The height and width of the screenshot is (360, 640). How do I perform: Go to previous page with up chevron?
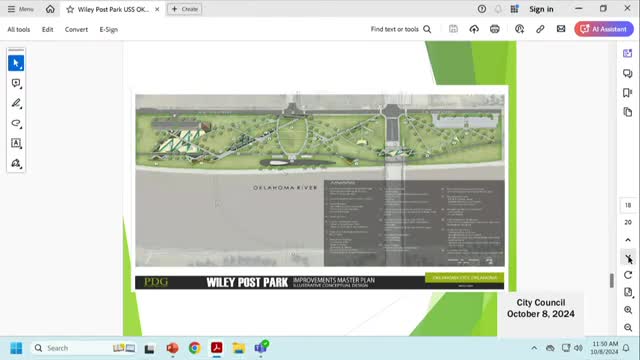click(628, 240)
